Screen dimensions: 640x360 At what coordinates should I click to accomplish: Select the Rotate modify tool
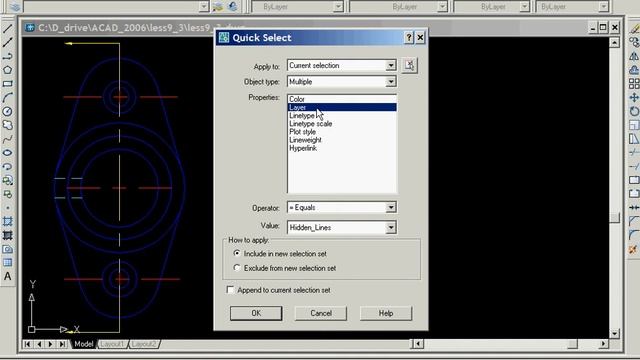(634, 111)
